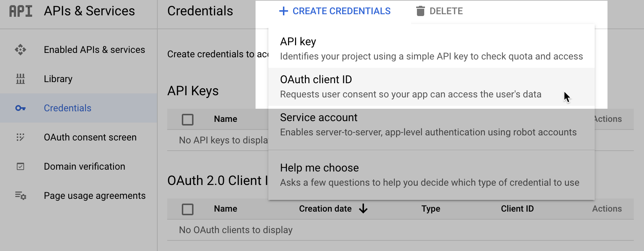Click the DELETE button label
The image size is (644, 251).
point(446,11)
